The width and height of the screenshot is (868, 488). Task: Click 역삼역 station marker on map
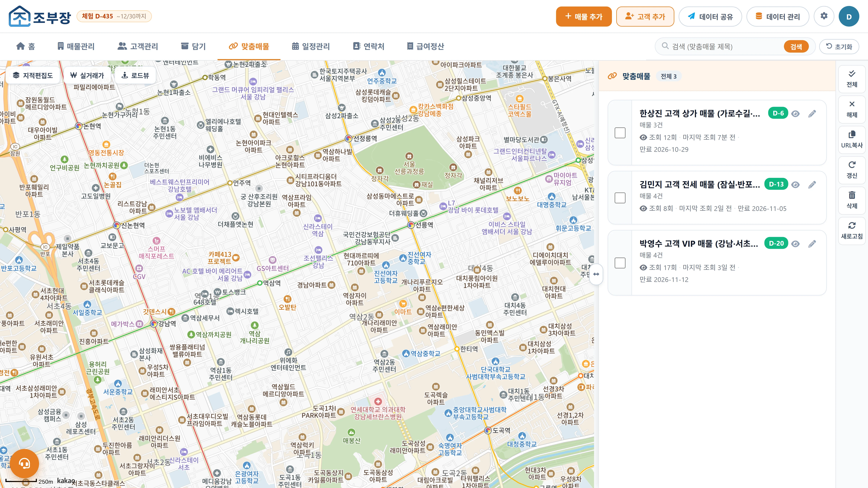(x=259, y=283)
